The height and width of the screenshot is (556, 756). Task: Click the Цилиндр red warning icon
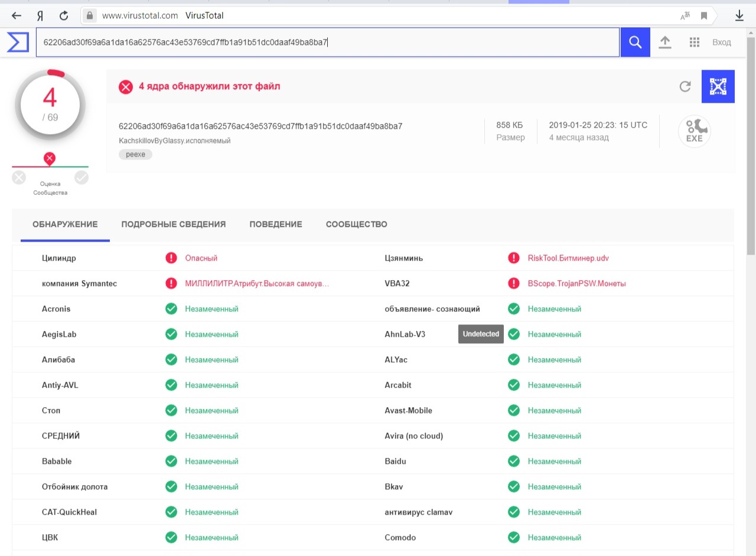pos(171,258)
